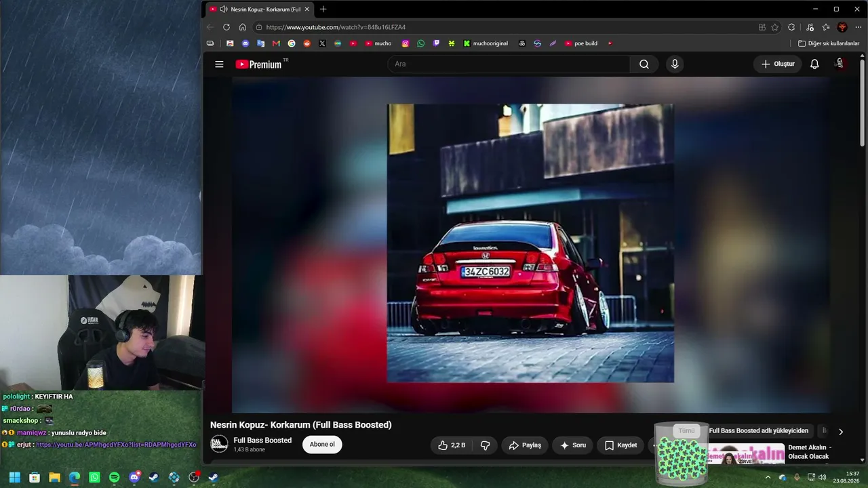Click the YouTube search field

point(509,64)
